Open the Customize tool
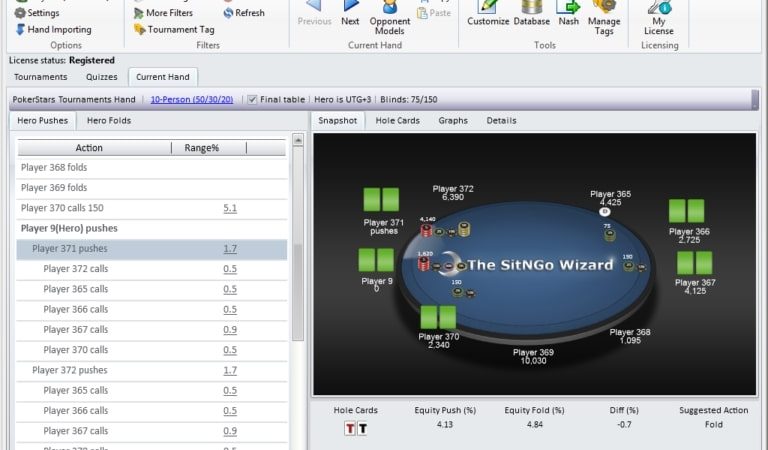The width and height of the screenshot is (768, 450). pyautogui.click(x=488, y=14)
